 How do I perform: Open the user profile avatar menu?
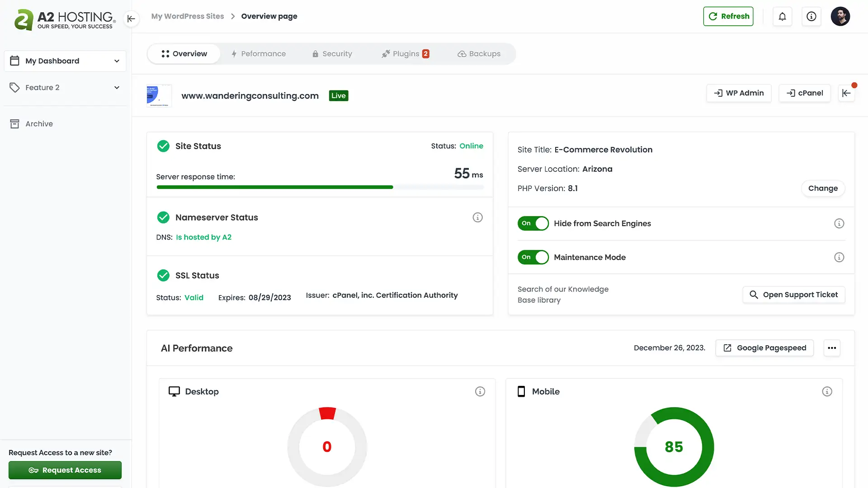840,17
